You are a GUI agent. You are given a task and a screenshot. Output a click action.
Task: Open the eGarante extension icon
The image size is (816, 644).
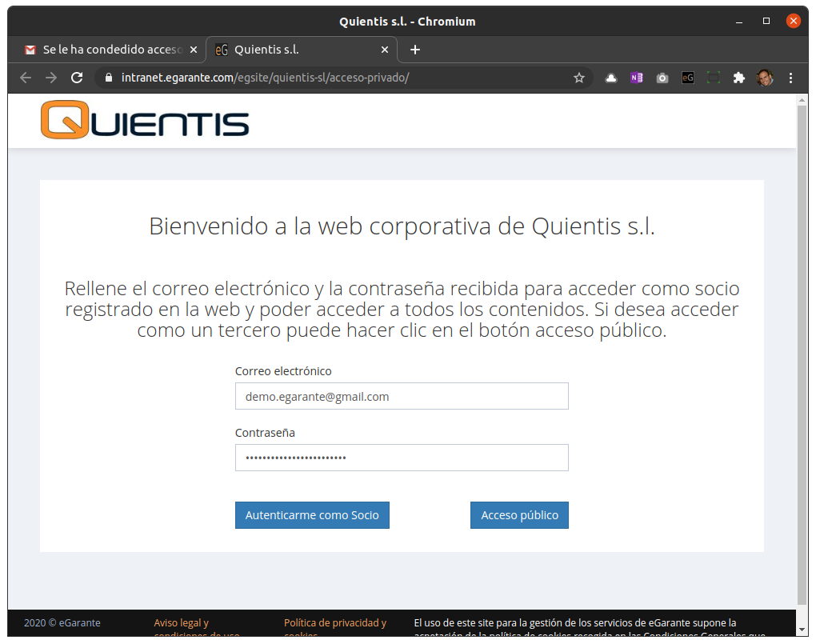[688, 78]
